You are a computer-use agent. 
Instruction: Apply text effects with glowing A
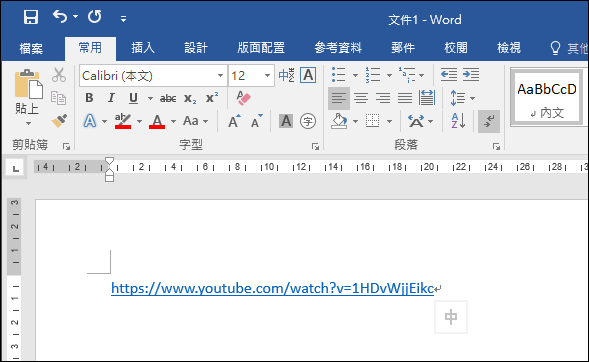(x=89, y=121)
